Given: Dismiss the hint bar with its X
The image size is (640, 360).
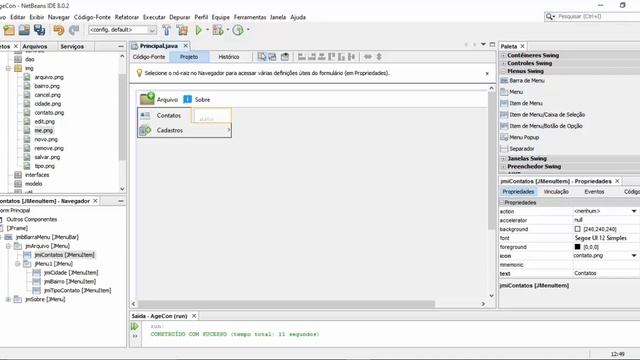Looking at the screenshot, I should (x=487, y=73).
